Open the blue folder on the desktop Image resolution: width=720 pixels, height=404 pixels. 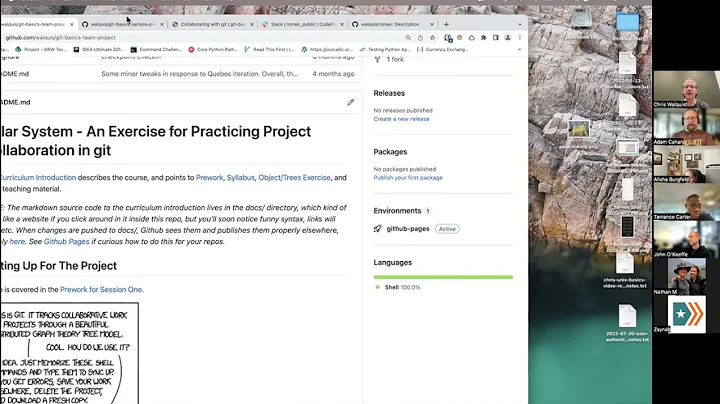pos(627,22)
